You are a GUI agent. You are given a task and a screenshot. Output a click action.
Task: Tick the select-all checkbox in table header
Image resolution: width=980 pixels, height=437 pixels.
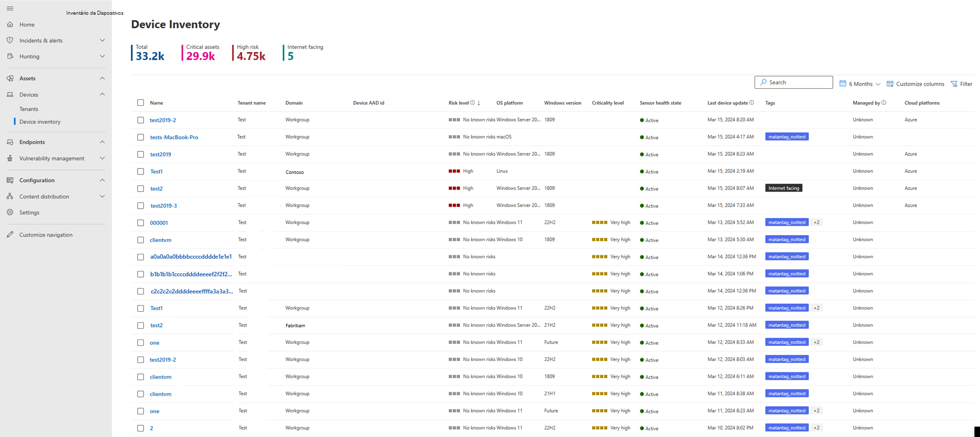[x=141, y=103]
